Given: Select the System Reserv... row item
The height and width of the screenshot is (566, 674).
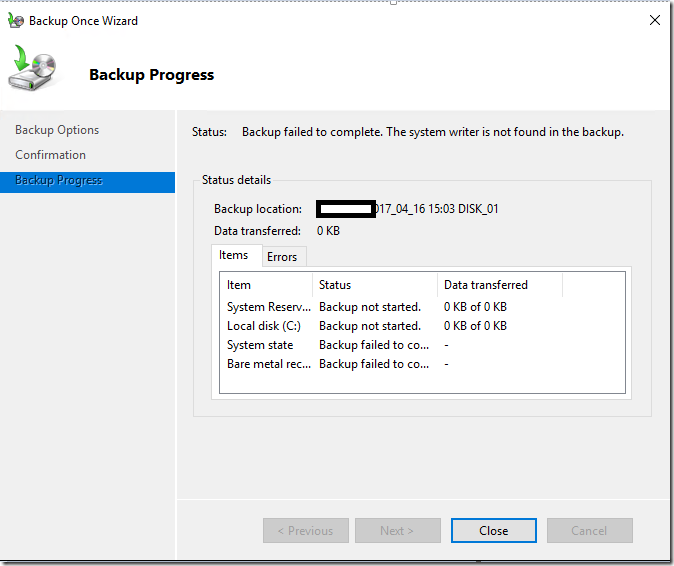Looking at the screenshot, I should coord(269,307).
